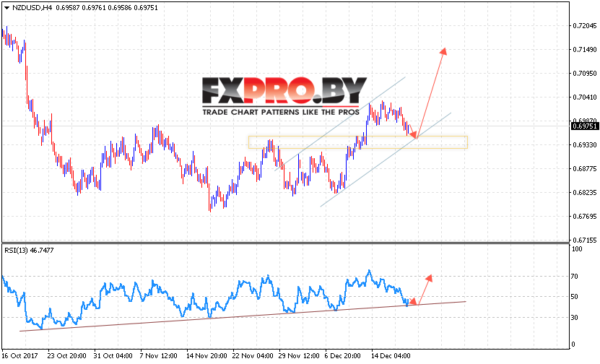Click the current price tag 0.69751
Image resolution: width=600 pixels, height=364 pixels.
click(x=584, y=126)
